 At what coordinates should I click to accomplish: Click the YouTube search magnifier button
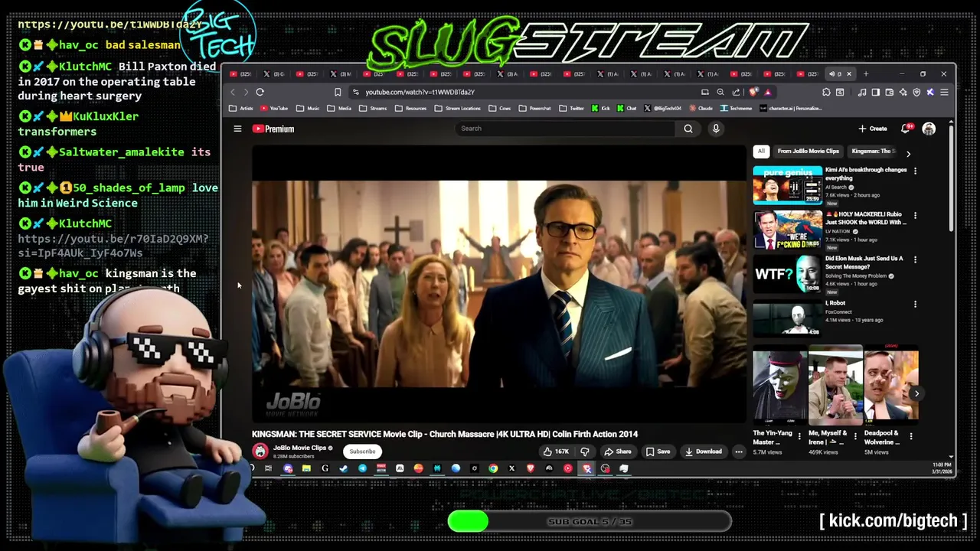688,129
